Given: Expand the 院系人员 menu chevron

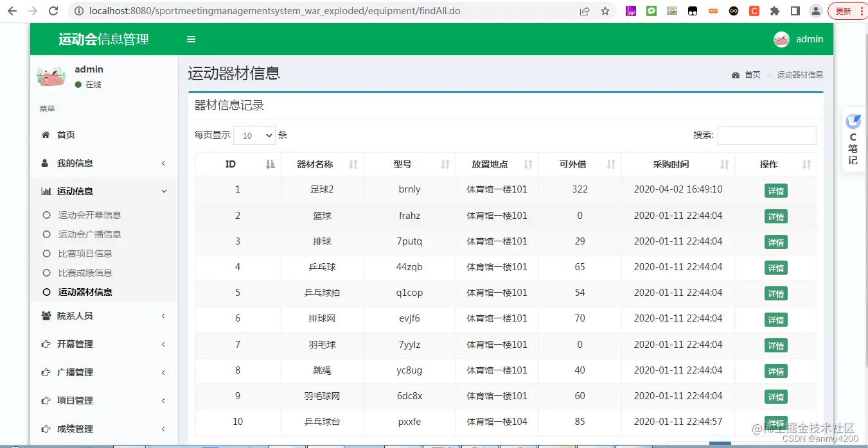Looking at the screenshot, I should pyautogui.click(x=163, y=315).
